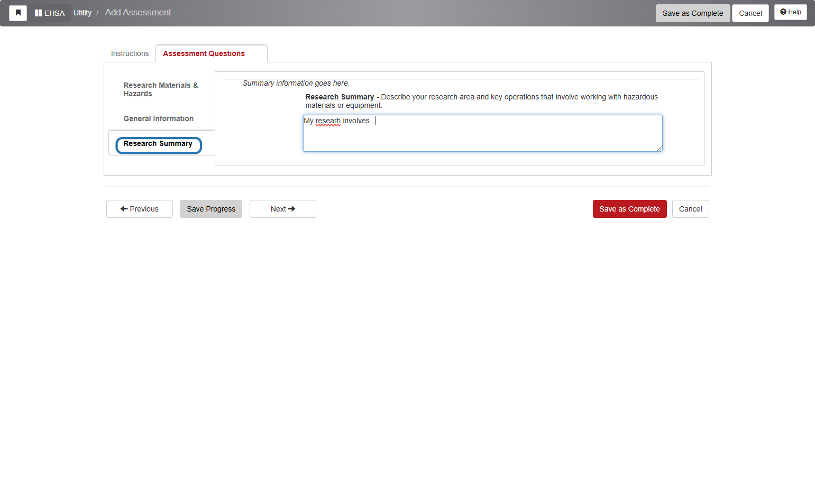Click the Next button
Screen dimensions: 815x504
pos(283,209)
